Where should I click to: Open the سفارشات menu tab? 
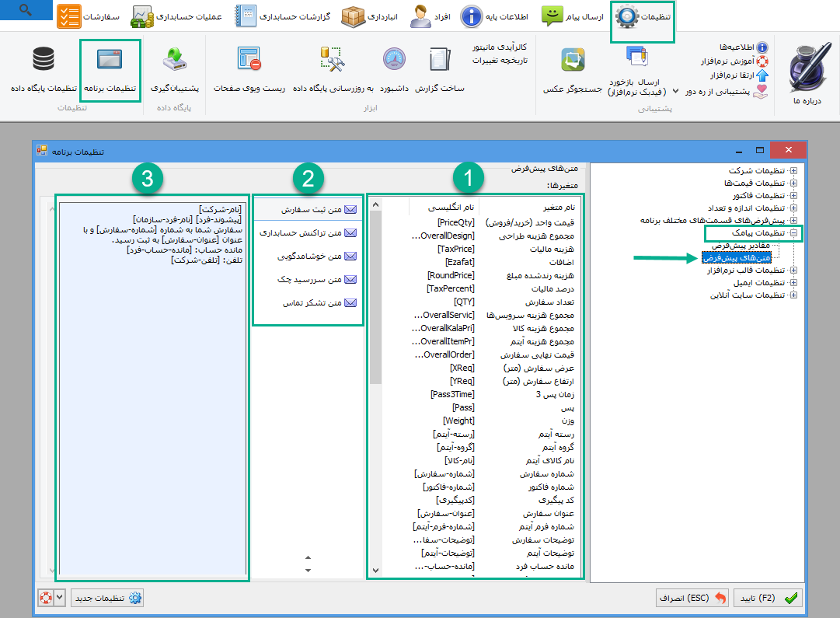coord(89,16)
